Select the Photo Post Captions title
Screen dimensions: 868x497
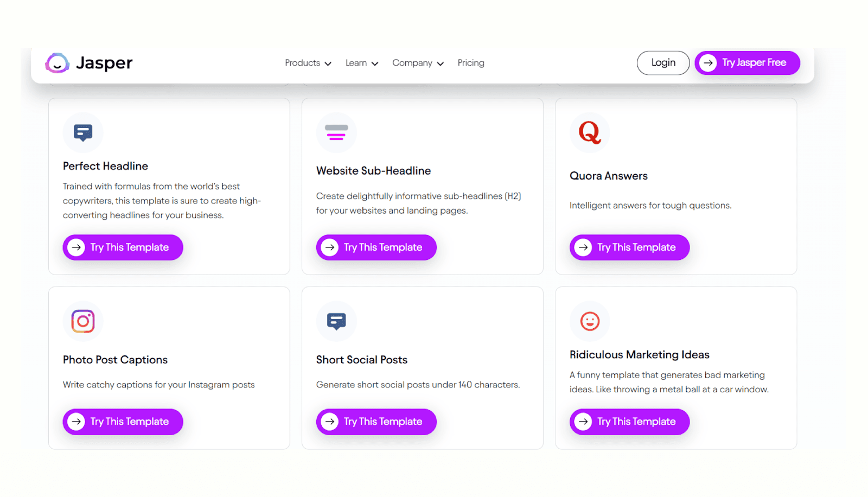click(115, 360)
